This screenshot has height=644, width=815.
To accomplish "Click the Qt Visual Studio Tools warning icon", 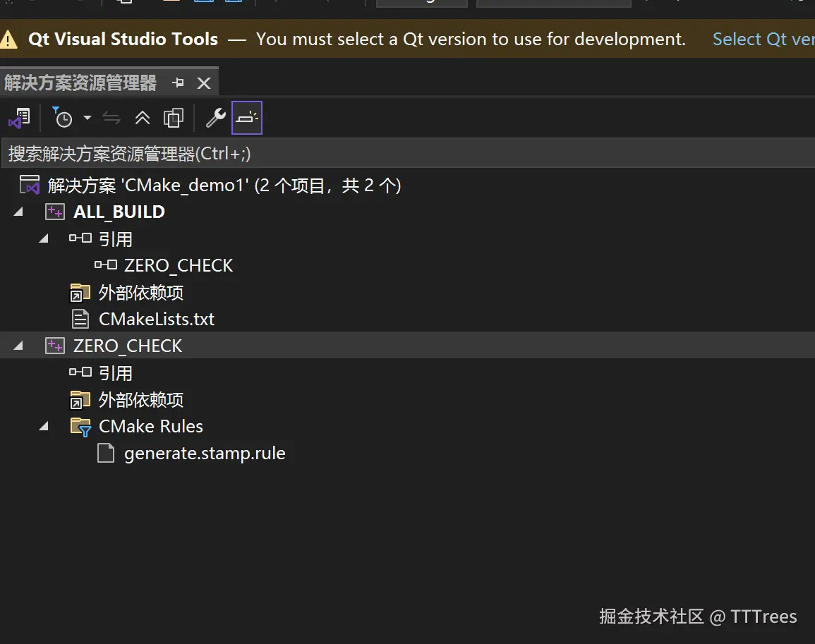I will pos(9,40).
